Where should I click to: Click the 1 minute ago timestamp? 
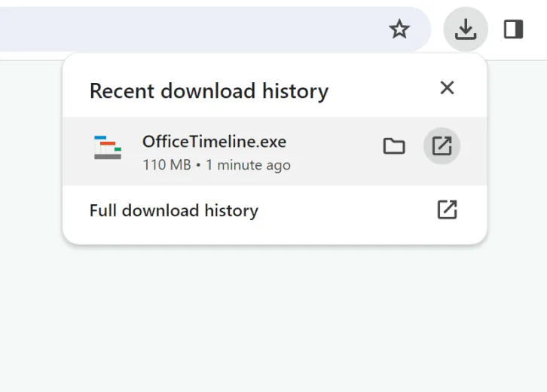(x=247, y=165)
